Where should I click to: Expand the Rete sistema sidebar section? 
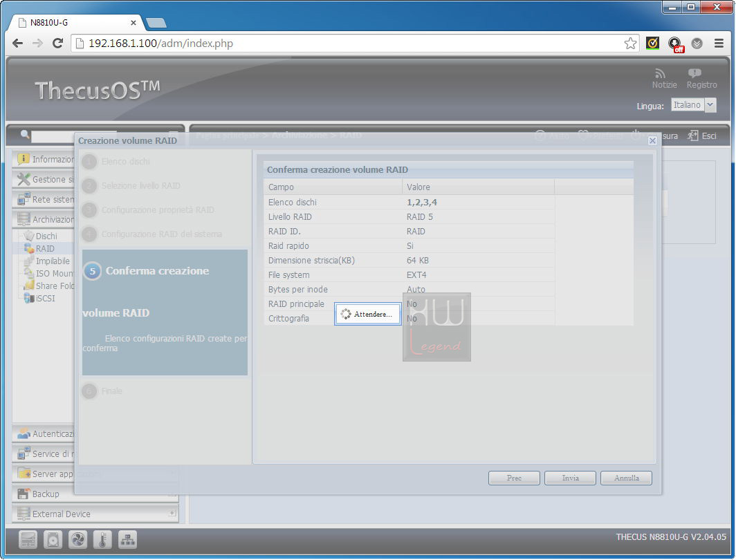[43, 199]
